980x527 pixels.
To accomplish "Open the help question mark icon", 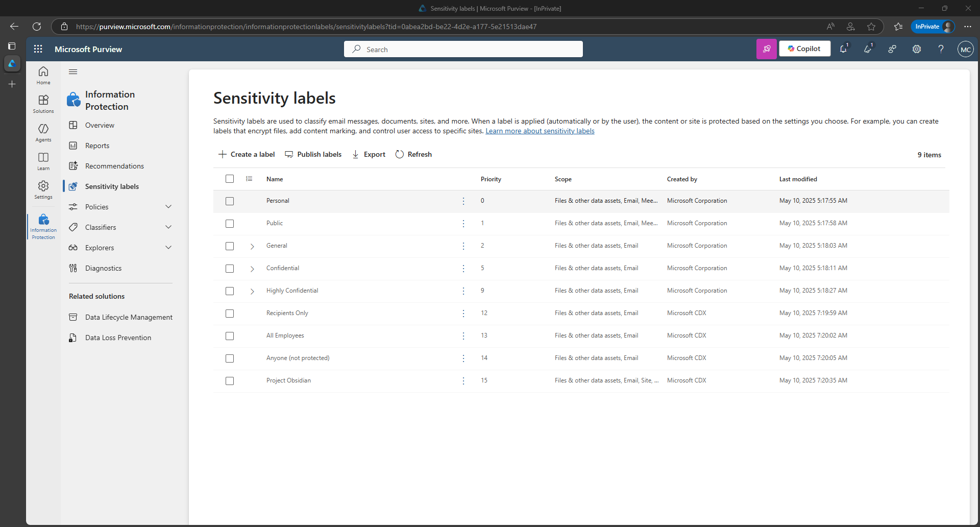I will pos(941,49).
